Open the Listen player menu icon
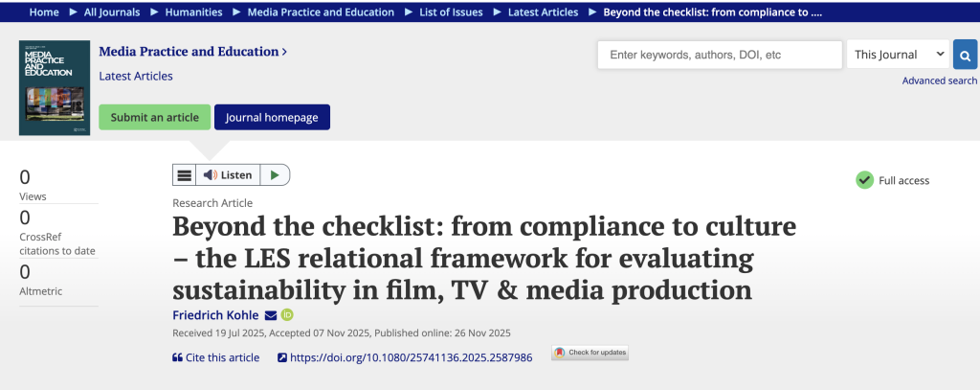Screen dimensions: 980x390 (184, 175)
